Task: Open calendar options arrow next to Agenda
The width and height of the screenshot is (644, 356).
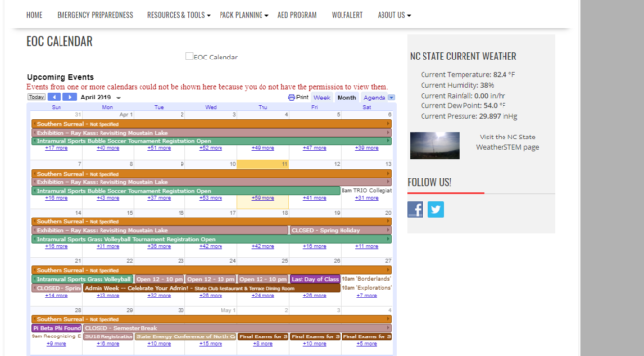Action: click(x=392, y=98)
